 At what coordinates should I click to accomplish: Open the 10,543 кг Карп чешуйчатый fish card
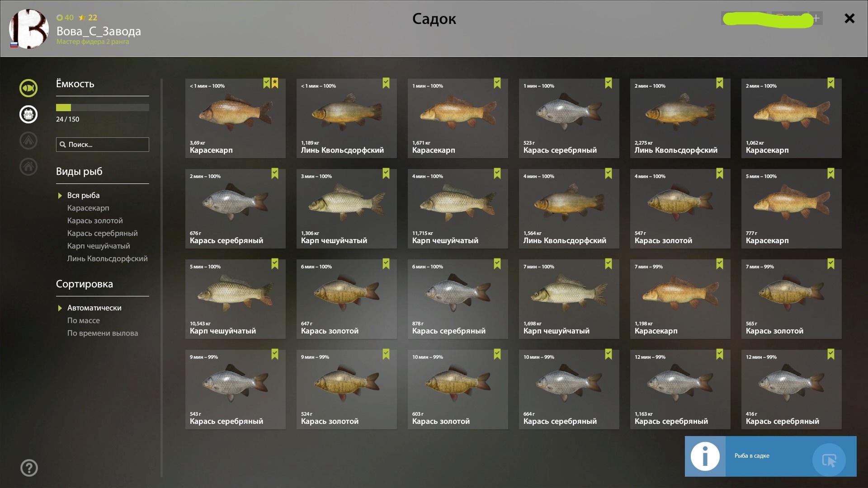pos(236,299)
